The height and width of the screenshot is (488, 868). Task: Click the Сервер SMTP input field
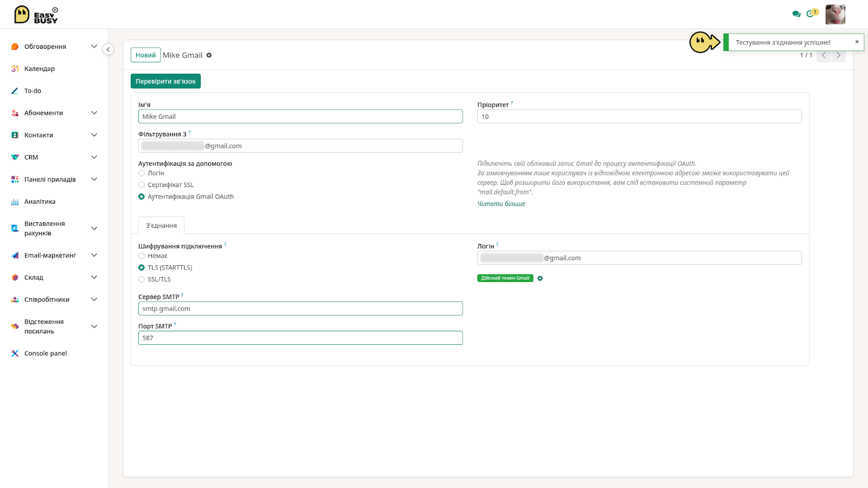tap(301, 309)
